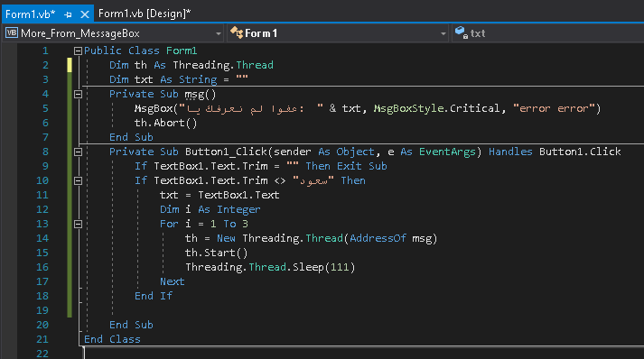The width and height of the screenshot is (644, 359).
Task: Click the yellow change marker on line 2
Action: tap(70, 65)
